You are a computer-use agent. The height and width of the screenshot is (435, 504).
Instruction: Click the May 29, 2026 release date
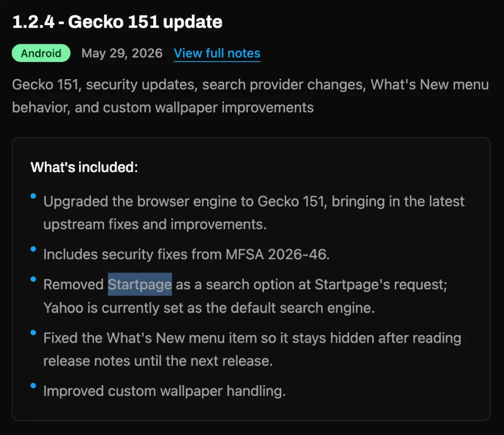pos(122,53)
